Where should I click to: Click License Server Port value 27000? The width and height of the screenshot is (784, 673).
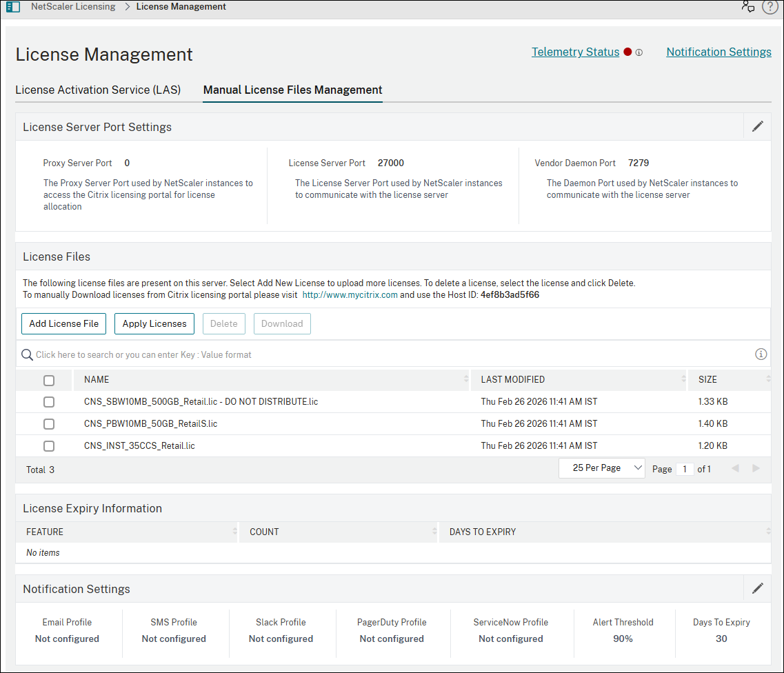pyautogui.click(x=390, y=163)
